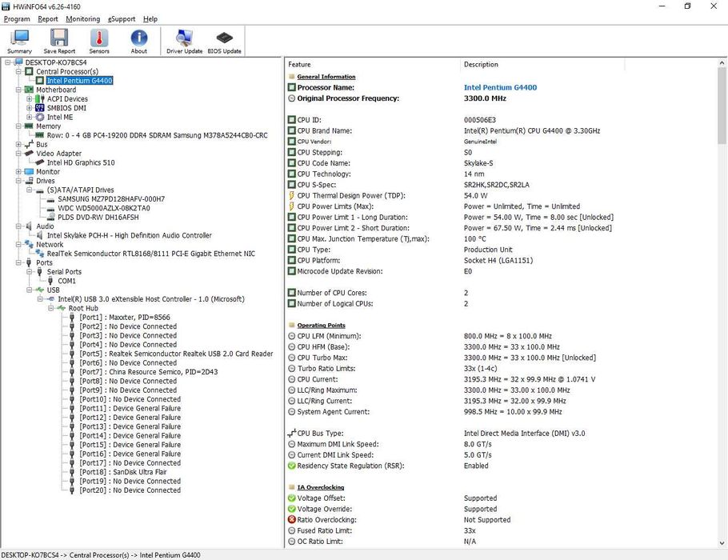Click the ACPI Devices icon
This screenshot has height=560, width=728.
[x=40, y=99]
